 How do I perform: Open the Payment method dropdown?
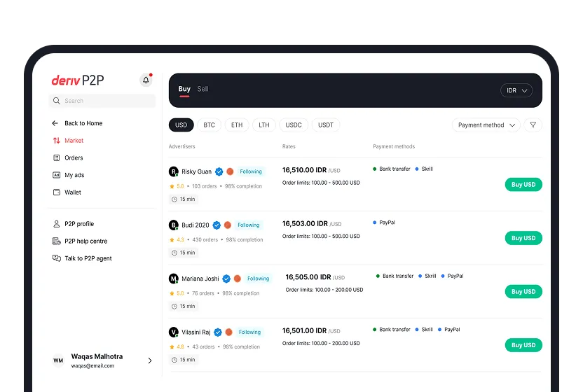(486, 125)
